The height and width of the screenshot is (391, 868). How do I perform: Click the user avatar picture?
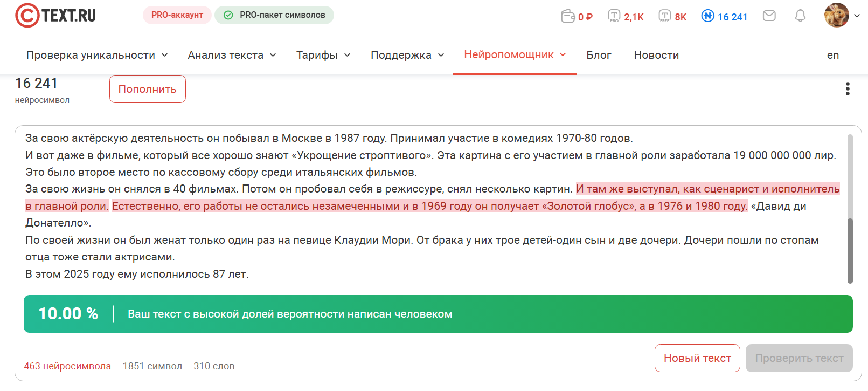[x=836, y=15]
